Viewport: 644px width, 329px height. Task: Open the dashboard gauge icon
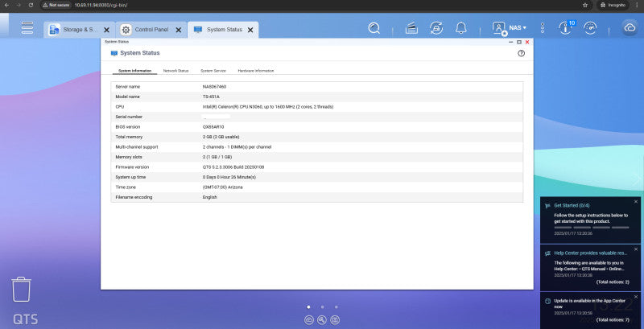pos(590,28)
